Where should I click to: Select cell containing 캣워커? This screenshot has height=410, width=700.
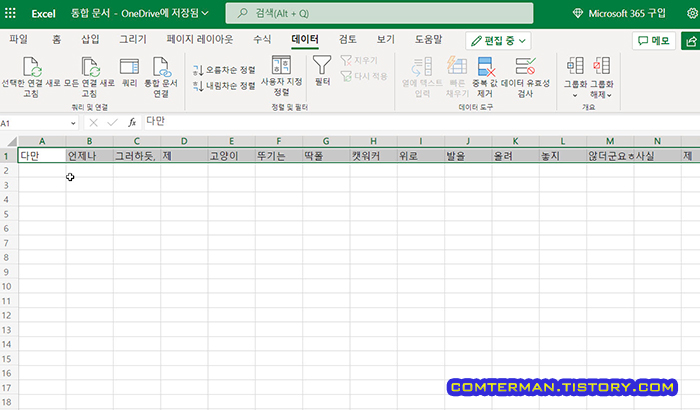point(373,156)
